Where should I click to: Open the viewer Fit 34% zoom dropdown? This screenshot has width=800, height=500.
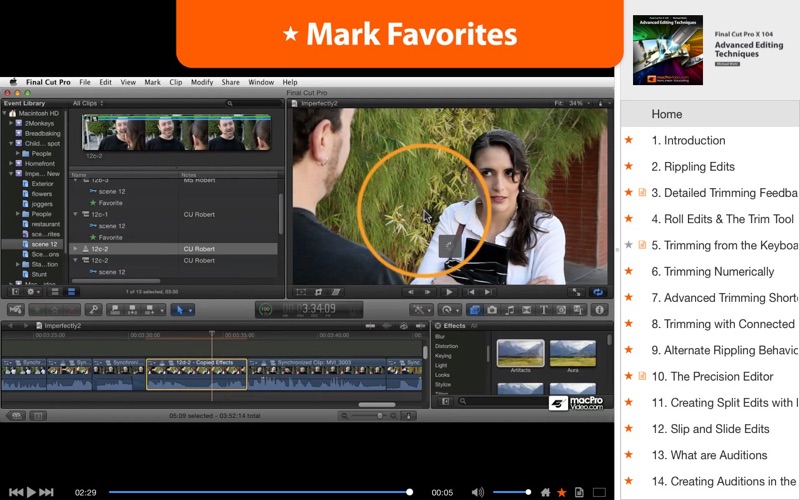pyautogui.click(x=572, y=103)
